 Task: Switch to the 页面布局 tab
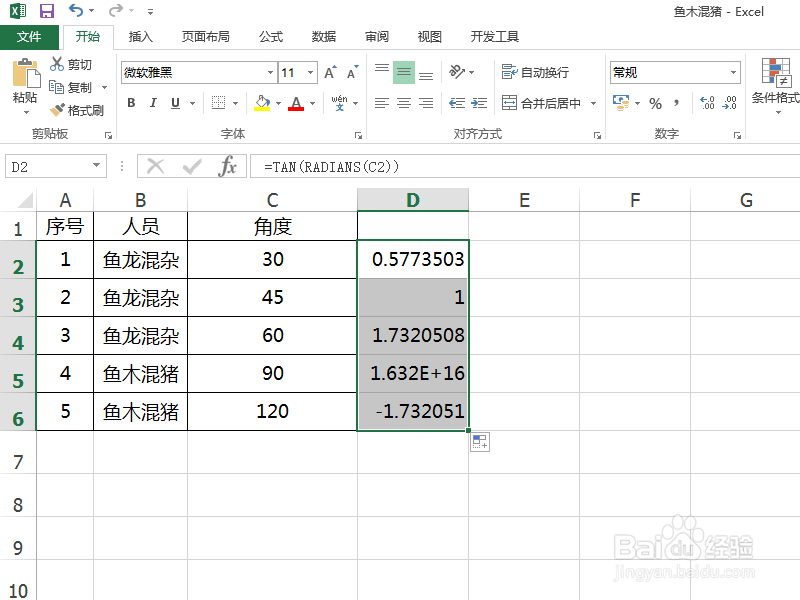[x=206, y=37]
